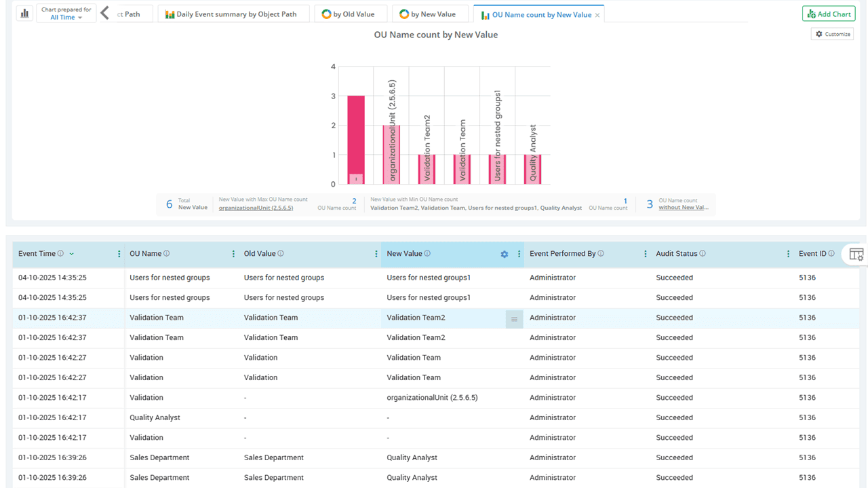
Task: Close the OU Name count by New Value tab
Action: (x=597, y=15)
